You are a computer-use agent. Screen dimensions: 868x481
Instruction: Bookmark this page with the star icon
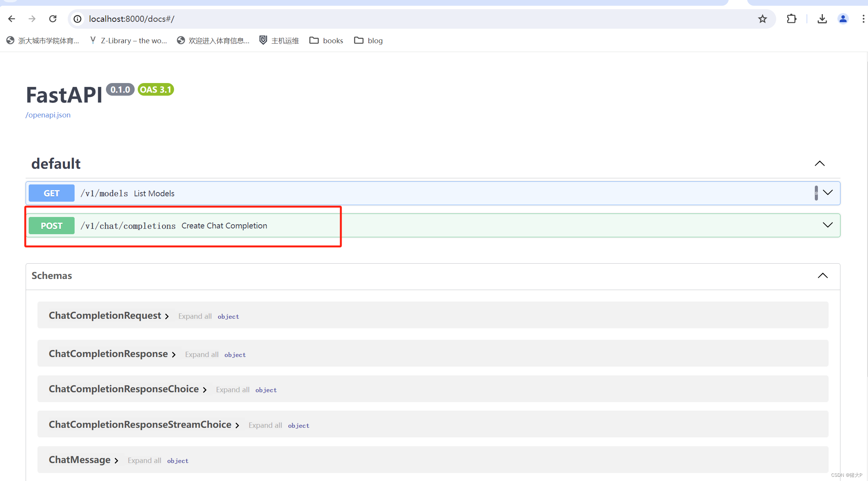pyautogui.click(x=762, y=19)
